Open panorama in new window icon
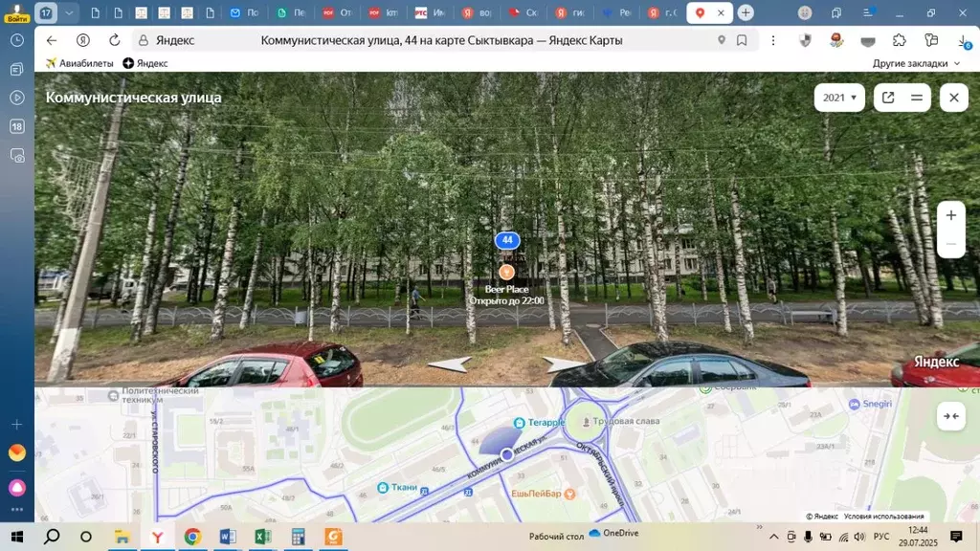Viewport: 980px width, 551px height. [888, 98]
